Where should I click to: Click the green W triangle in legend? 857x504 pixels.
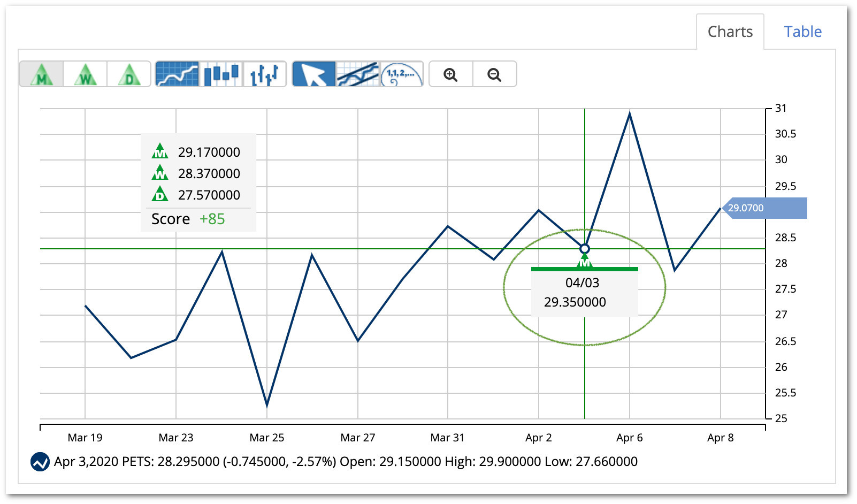(x=160, y=172)
